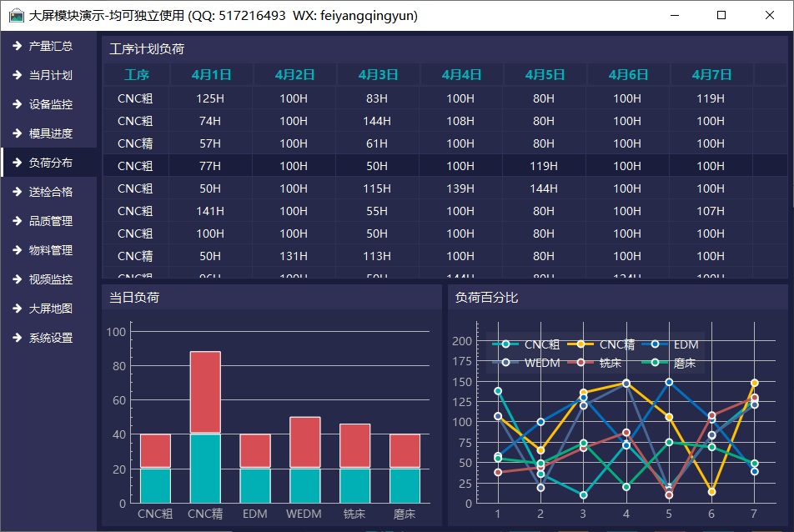Open the 物料管理 sidebar page

[x=50, y=250]
